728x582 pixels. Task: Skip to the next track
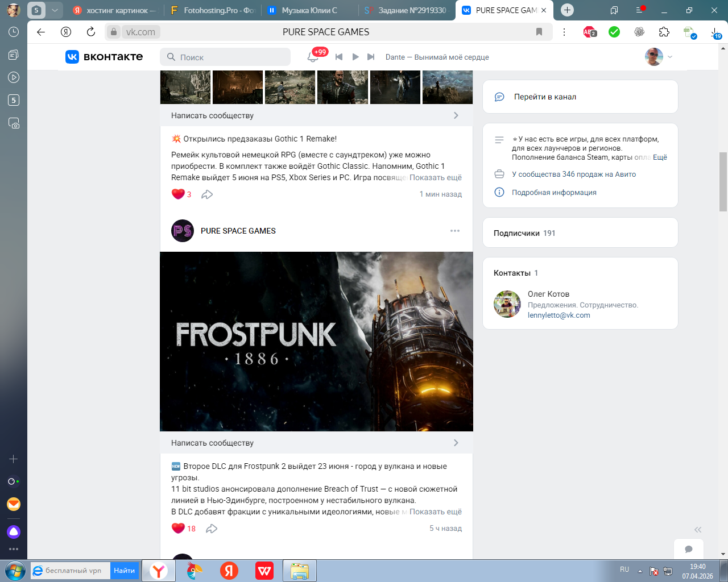coord(371,57)
